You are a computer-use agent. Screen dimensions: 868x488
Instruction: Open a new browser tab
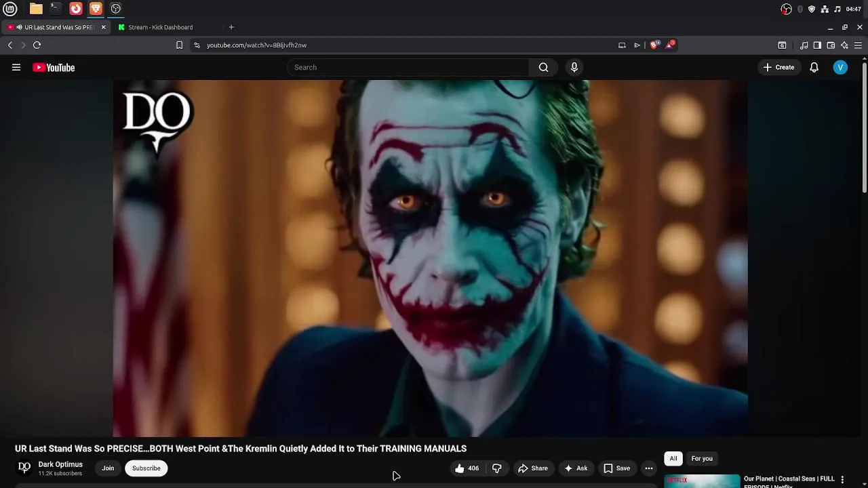click(231, 27)
